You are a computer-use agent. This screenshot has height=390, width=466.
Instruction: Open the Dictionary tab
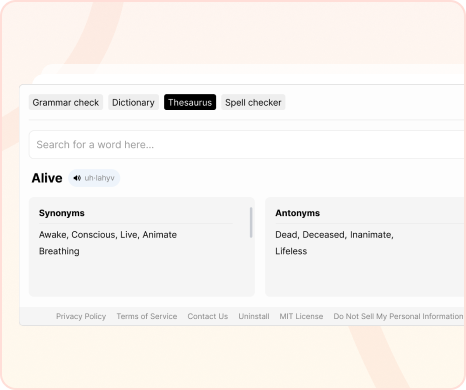(x=133, y=102)
